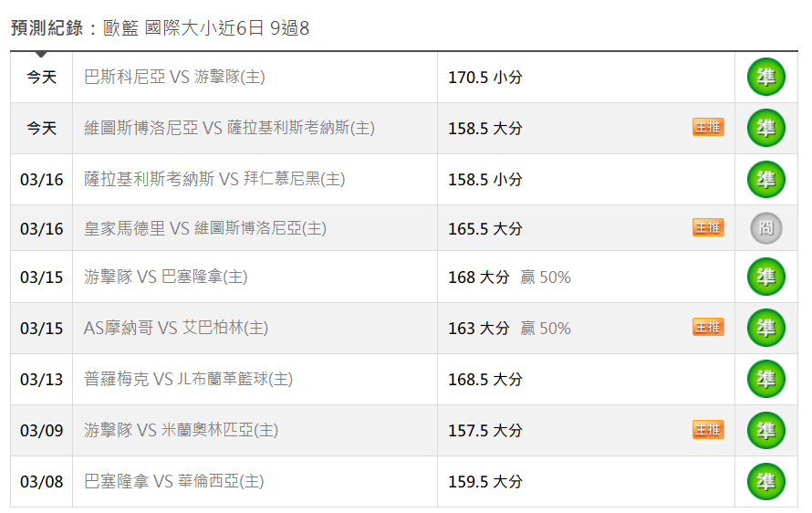Click 主推 badge on 158.5 大分 row
812x513 pixels.
tap(708, 127)
